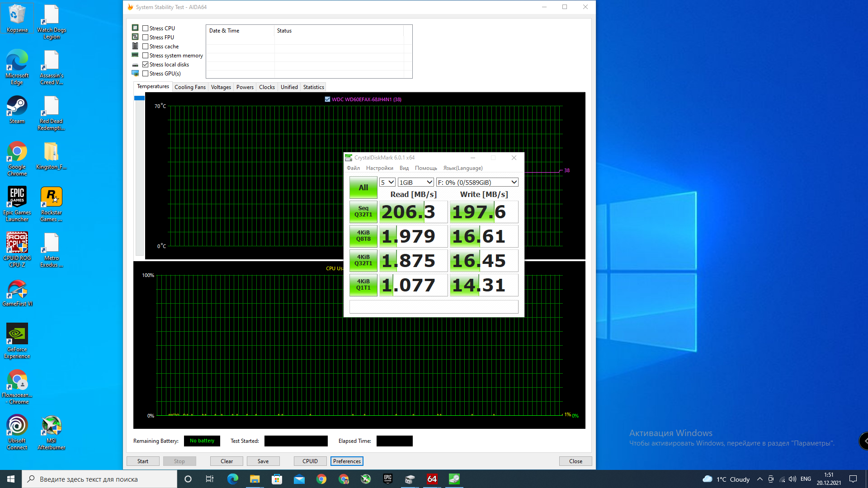The width and height of the screenshot is (868, 488).
Task: Expand the 1GiB test size dropdown
Action: (x=416, y=183)
